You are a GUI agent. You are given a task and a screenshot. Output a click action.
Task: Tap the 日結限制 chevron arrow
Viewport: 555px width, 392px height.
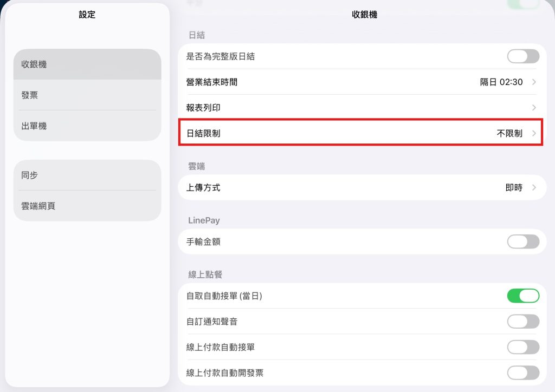(534, 133)
